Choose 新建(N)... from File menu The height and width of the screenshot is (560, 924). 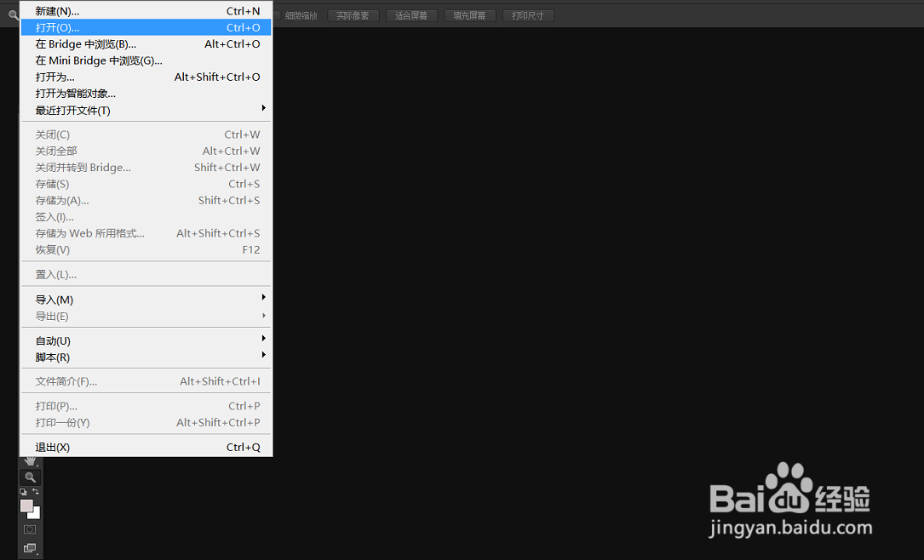point(146,11)
